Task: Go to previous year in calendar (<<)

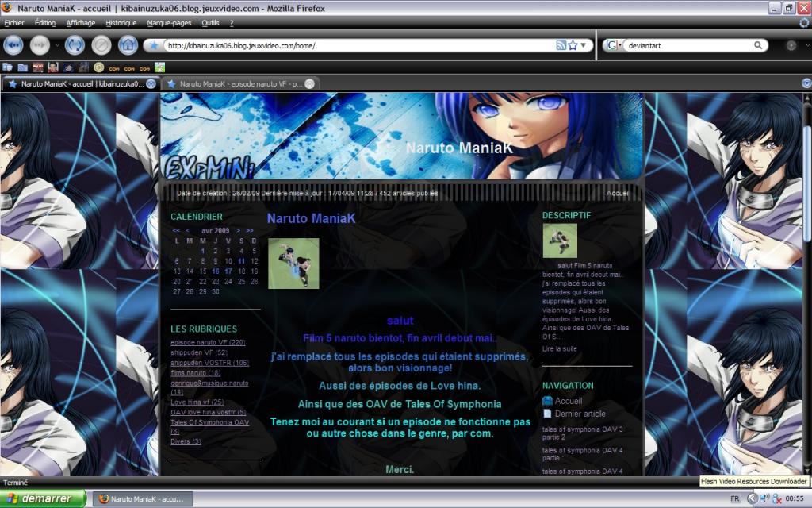Action: 176,231
